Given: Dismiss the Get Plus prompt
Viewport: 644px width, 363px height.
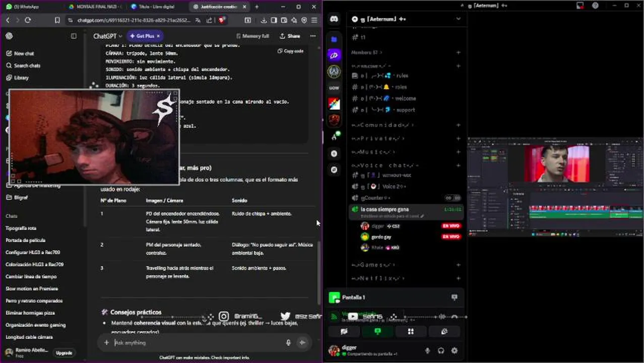Looking at the screenshot, I should click(158, 36).
